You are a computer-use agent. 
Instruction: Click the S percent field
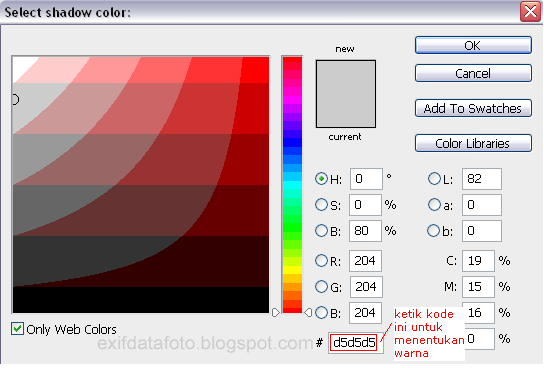(x=365, y=205)
